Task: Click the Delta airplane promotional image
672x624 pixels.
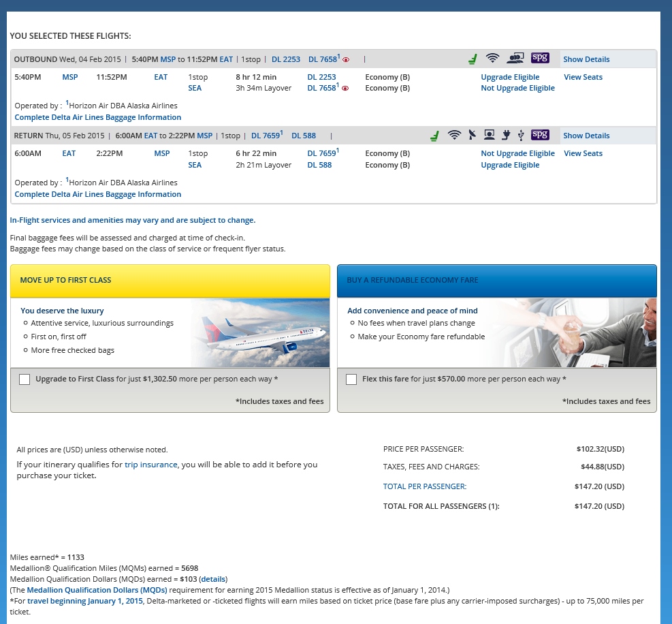Action: click(260, 333)
